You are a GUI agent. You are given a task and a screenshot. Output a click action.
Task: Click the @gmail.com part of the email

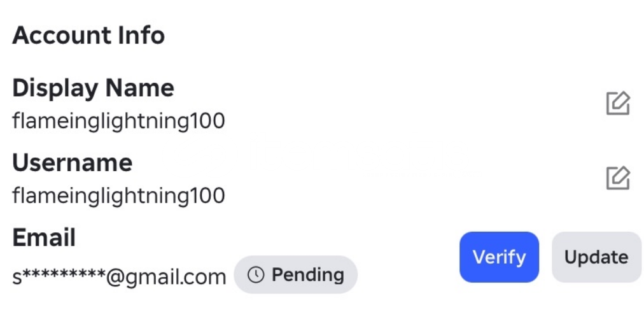tap(165, 277)
